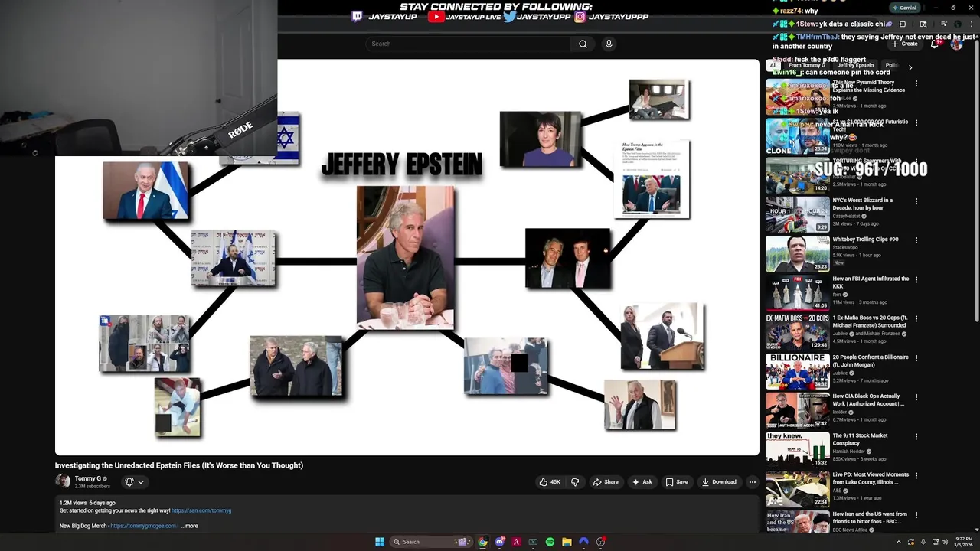Open options menu for CIA Black Ops video

(916, 397)
